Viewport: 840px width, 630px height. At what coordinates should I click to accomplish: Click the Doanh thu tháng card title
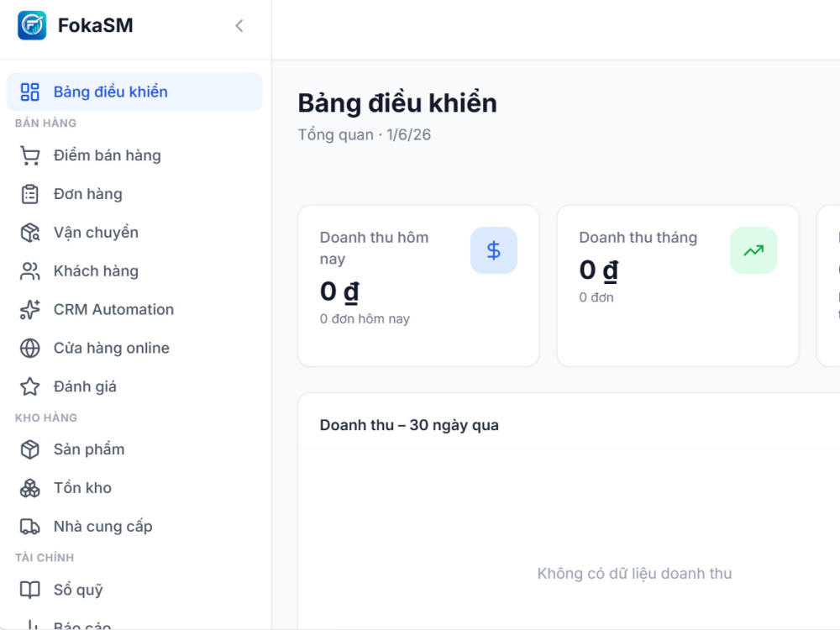(x=638, y=238)
